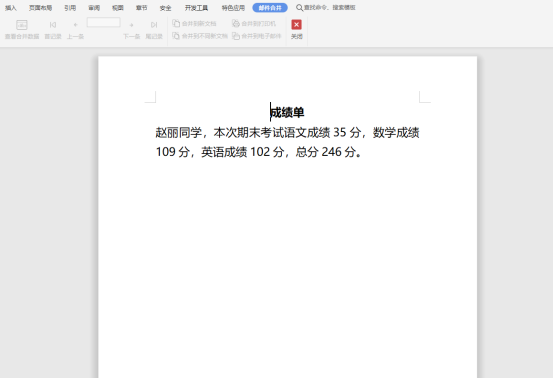Viewport: 553px width, 379px height.
Task: Switch to 审阅 tab
Action: coord(94,8)
